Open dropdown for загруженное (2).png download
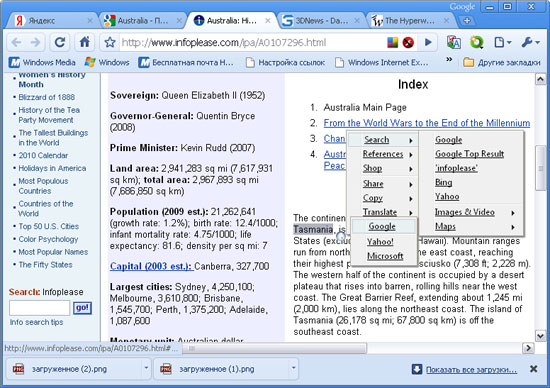This screenshot has width=550, height=388. 146,368
